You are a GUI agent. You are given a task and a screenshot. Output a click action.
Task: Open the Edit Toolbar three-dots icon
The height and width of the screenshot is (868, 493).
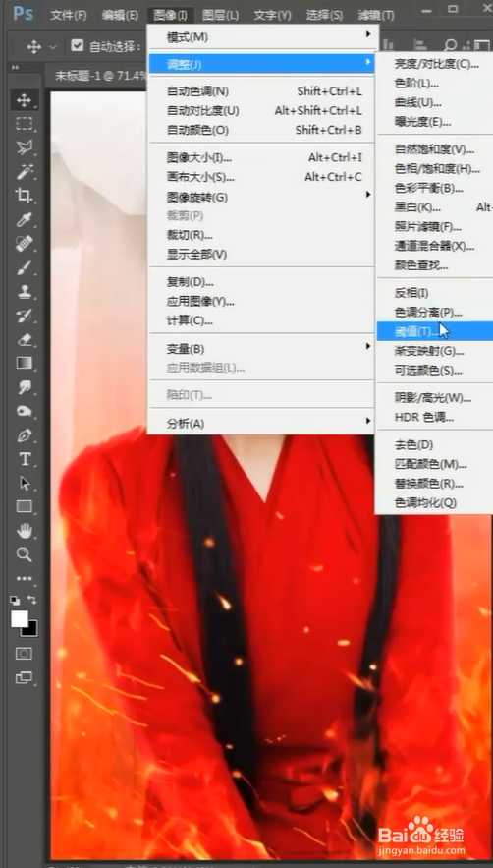coord(24,578)
